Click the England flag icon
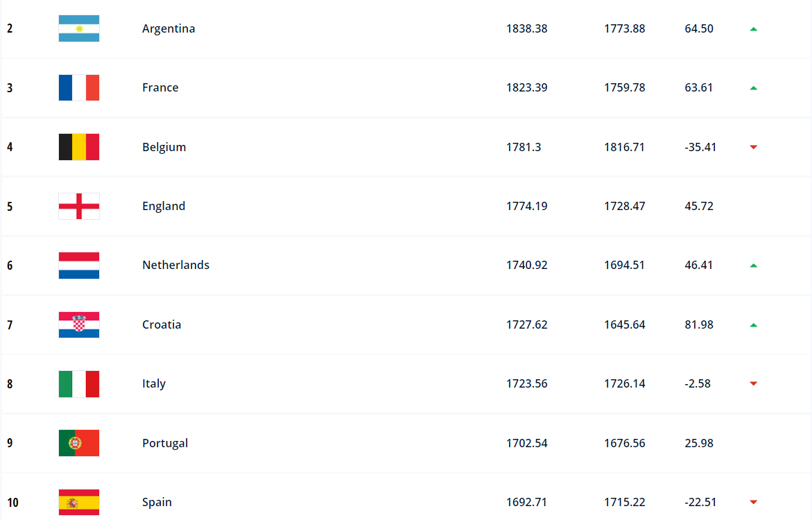Image resolution: width=812 pixels, height=520 pixels. (x=79, y=206)
